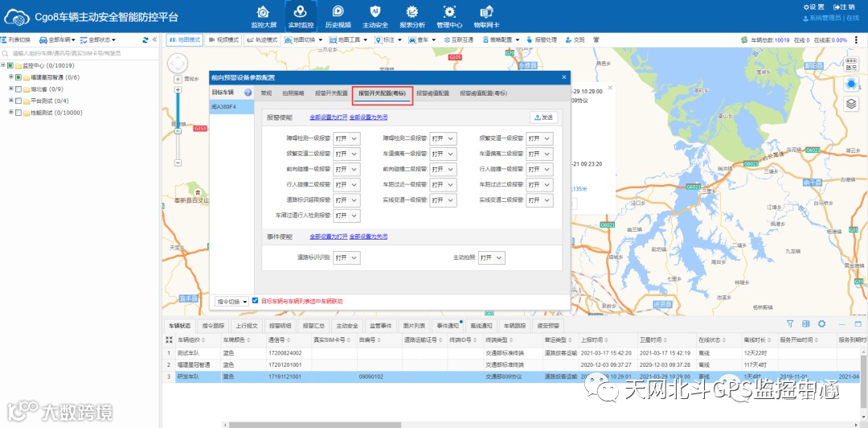
Task: Click 全部设置为打开 link under 报警使能
Action: [x=328, y=117]
